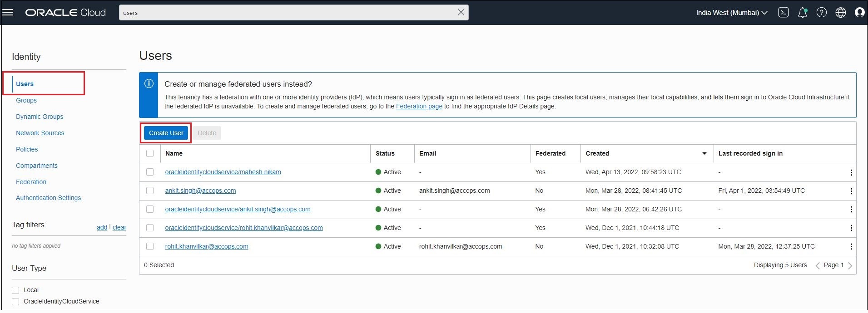Open actions menu for rohit.khanvilkar@accops.com local user
868x313 pixels.
point(851,247)
